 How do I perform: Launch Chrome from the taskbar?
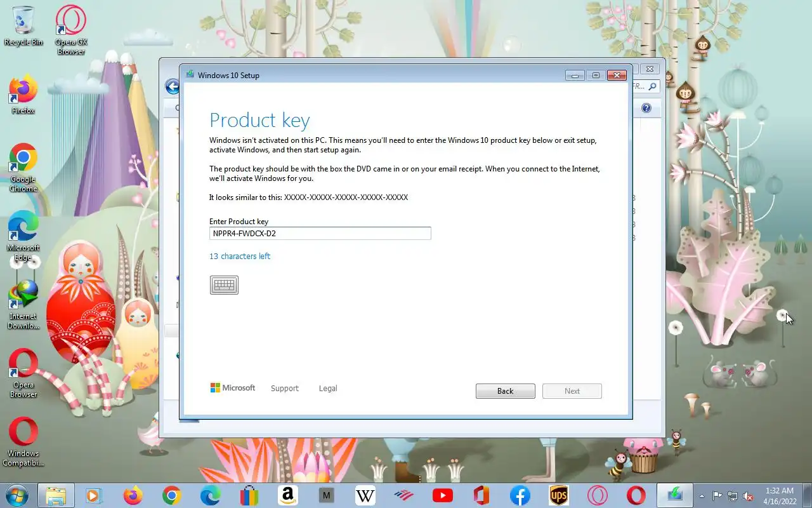pos(171,495)
